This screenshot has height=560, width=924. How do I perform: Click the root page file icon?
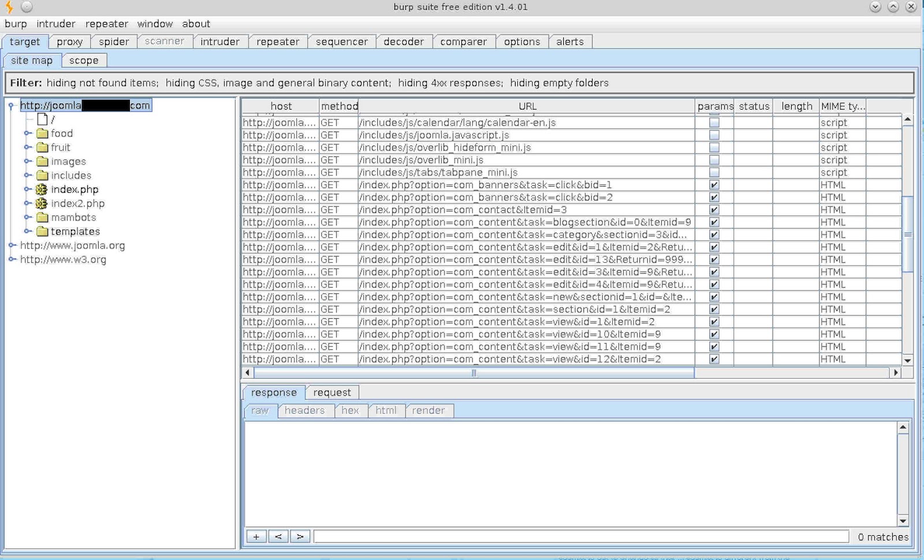point(42,119)
